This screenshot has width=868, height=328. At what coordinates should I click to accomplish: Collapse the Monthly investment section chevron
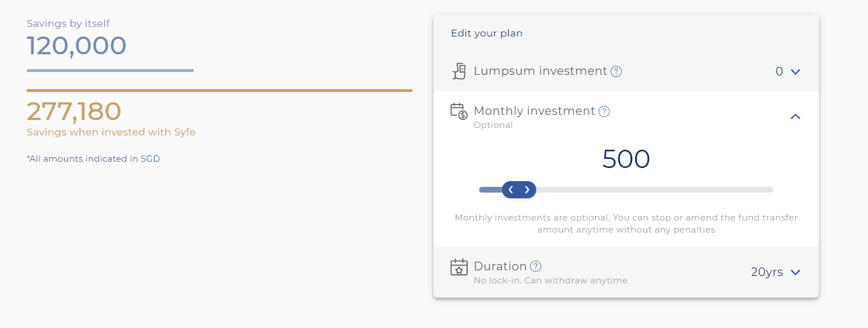pos(795,117)
